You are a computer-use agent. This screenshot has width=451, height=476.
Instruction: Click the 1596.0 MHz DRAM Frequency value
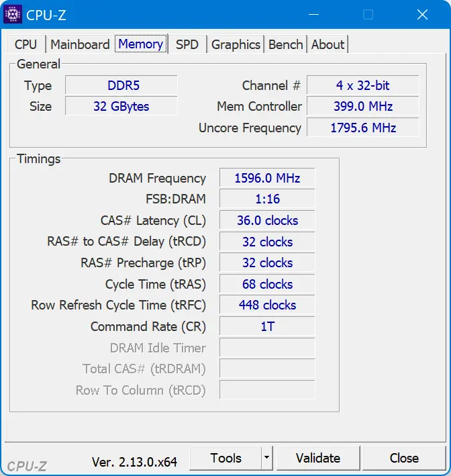[x=267, y=178]
